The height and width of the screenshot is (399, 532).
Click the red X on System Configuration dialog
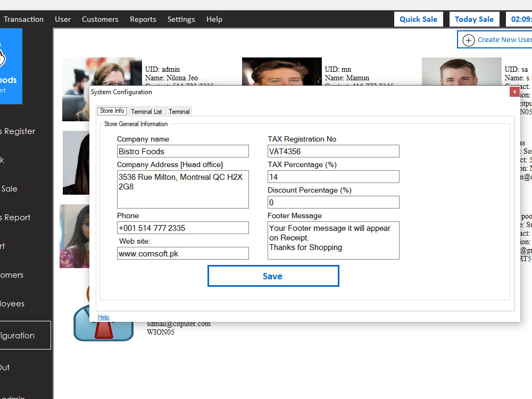tap(514, 92)
